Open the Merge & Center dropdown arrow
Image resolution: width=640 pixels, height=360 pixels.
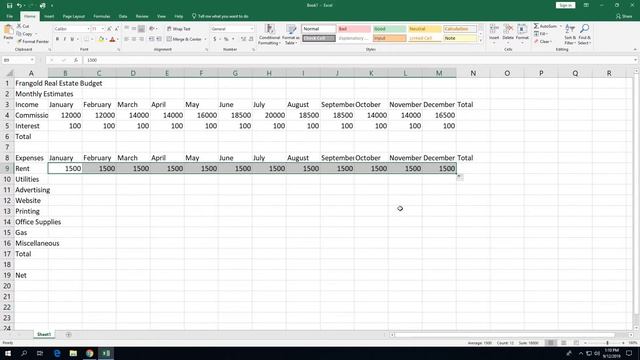click(205, 39)
